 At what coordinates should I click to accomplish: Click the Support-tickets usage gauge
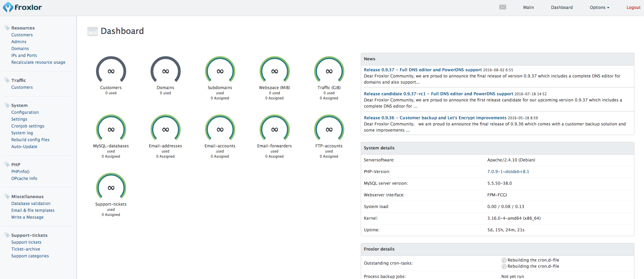pos(111,187)
